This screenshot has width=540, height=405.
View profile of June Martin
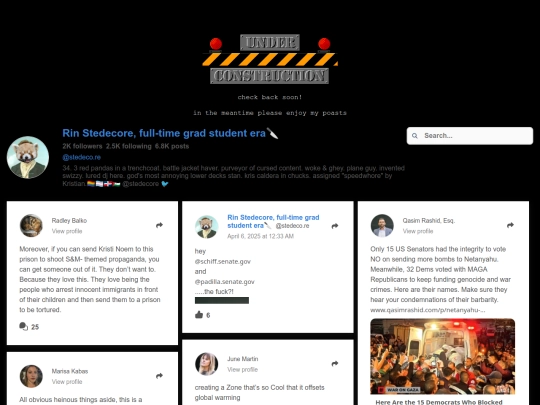(242, 370)
